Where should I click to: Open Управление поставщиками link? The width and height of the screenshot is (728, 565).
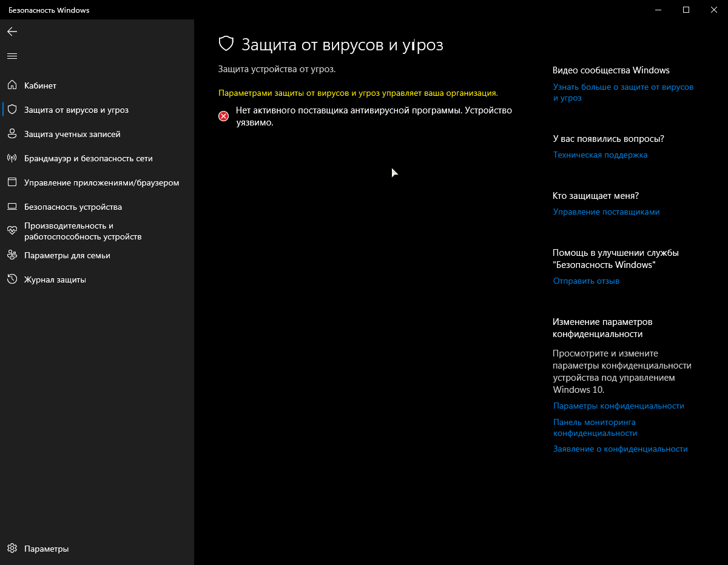tap(606, 212)
